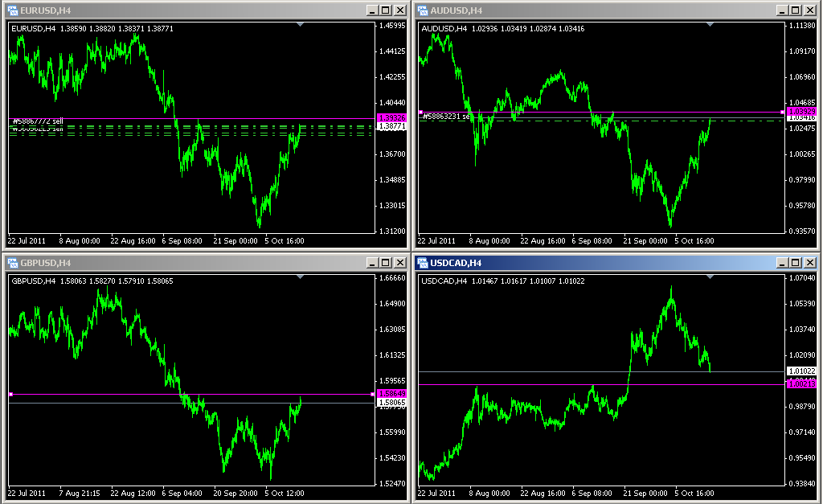The image size is (823, 504).
Task: Click 1.45995 top price on EURUSD scale
Action: pyautogui.click(x=392, y=26)
